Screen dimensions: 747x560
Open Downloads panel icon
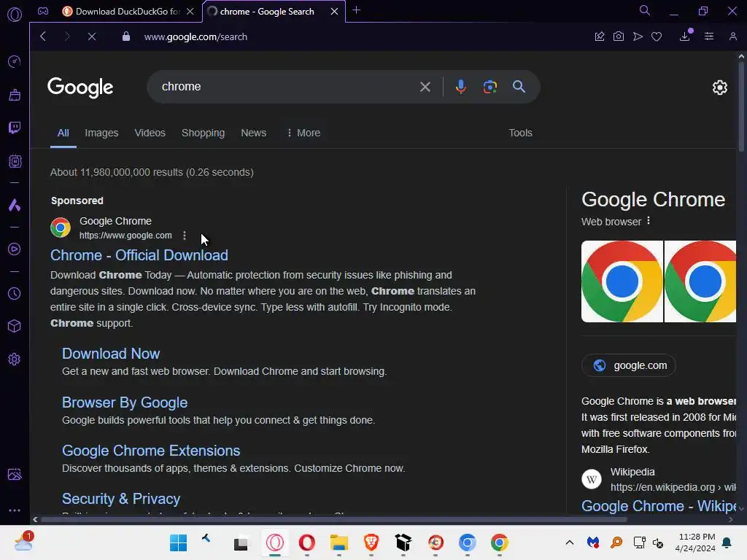684,36
